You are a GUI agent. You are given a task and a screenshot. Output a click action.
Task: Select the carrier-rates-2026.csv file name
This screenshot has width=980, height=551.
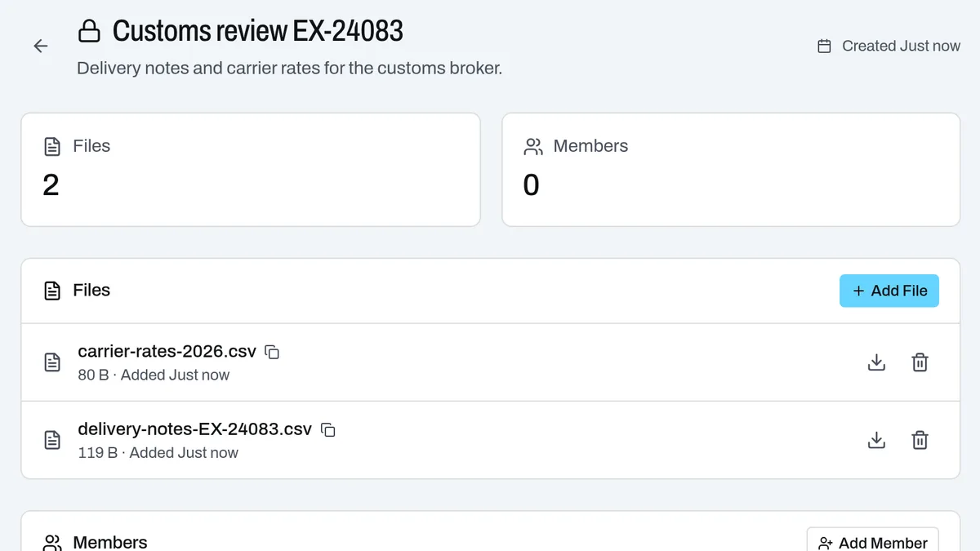[x=167, y=352]
